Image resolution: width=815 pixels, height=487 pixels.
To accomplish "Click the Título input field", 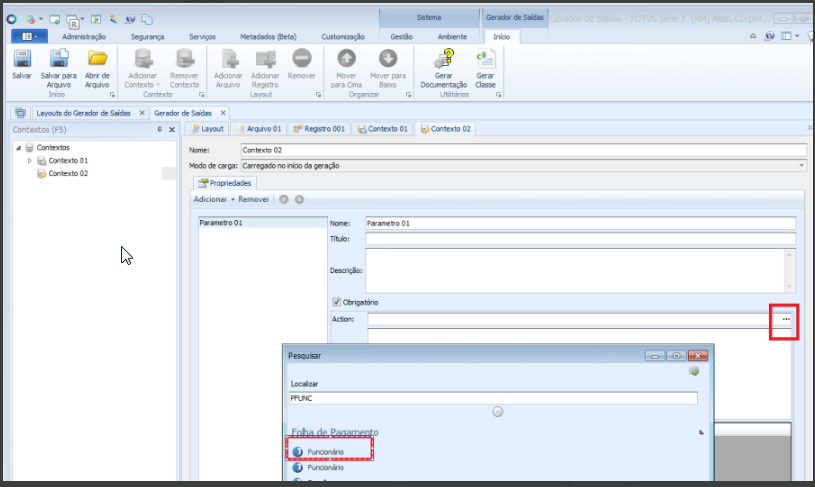I will click(580, 239).
